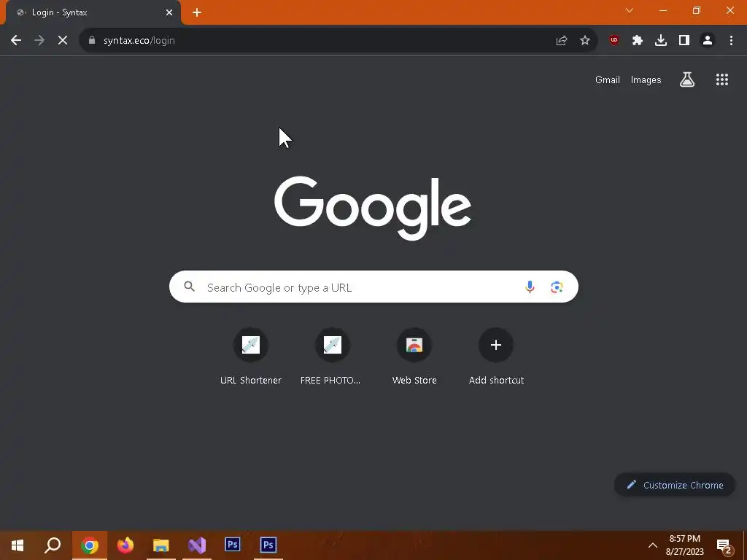Show Chrome downloads
747x560 pixels.
click(x=661, y=41)
